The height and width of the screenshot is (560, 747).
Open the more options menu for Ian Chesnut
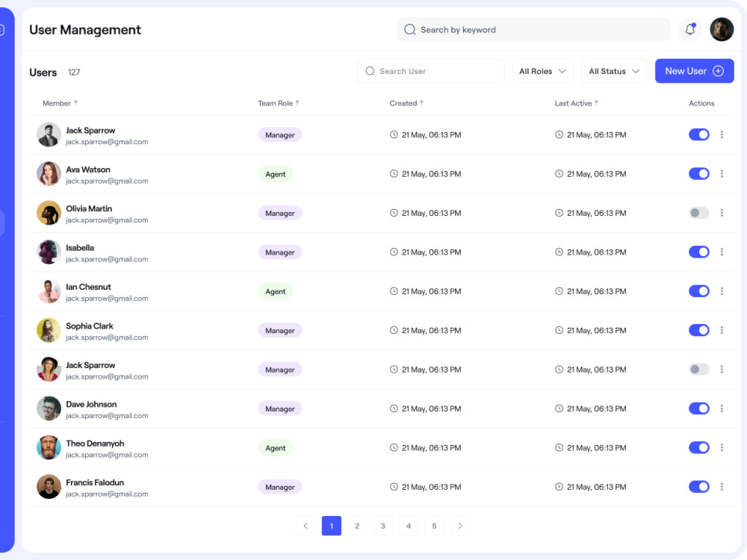(x=722, y=291)
